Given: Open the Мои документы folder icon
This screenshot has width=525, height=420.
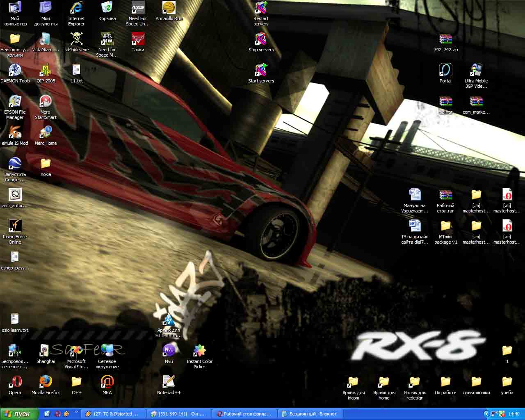Looking at the screenshot, I should pyautogui.click(x=46, y=13).
